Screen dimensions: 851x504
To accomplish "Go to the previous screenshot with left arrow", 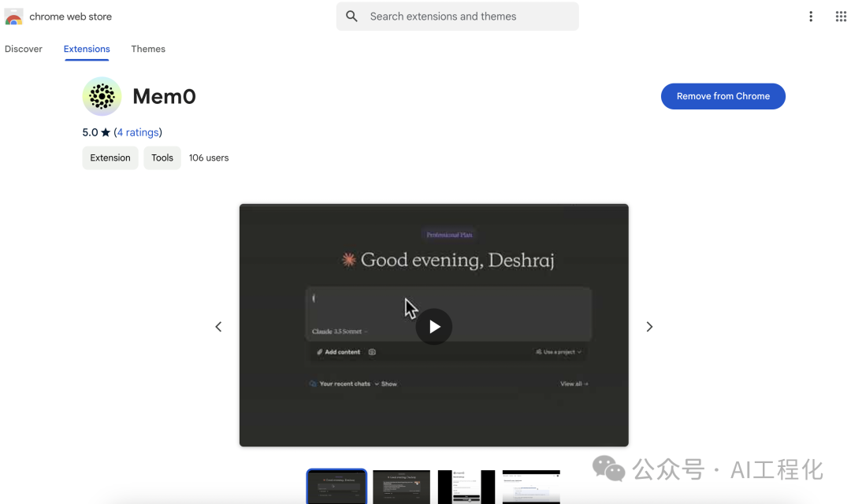I will (x=218, y=327).
